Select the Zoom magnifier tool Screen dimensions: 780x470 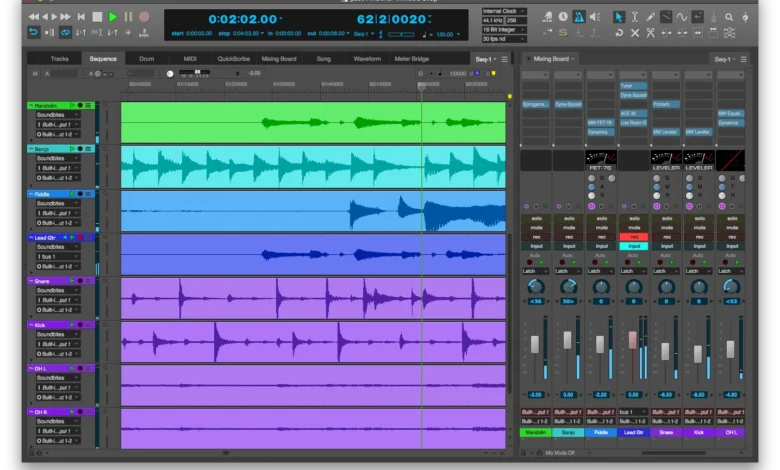(x=729, y=17)
